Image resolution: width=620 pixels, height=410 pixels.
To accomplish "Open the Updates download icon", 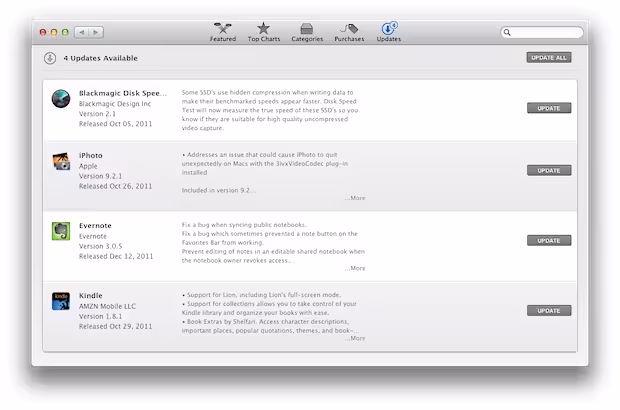I will tap(389, 28).
